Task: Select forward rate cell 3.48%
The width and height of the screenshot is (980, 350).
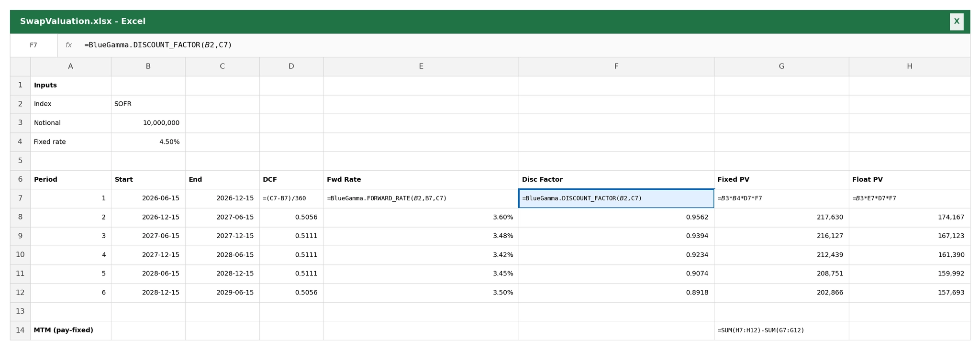Action: point(421,236)
